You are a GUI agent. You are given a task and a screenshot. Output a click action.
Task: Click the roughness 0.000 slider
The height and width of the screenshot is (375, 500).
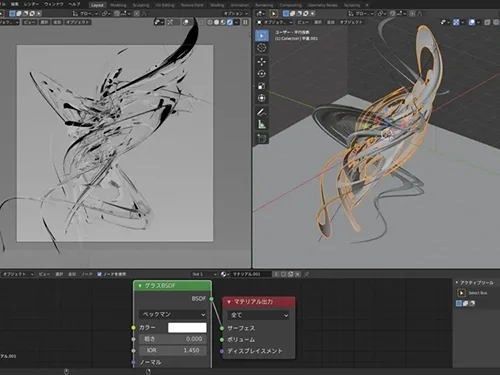coord(173,339)
